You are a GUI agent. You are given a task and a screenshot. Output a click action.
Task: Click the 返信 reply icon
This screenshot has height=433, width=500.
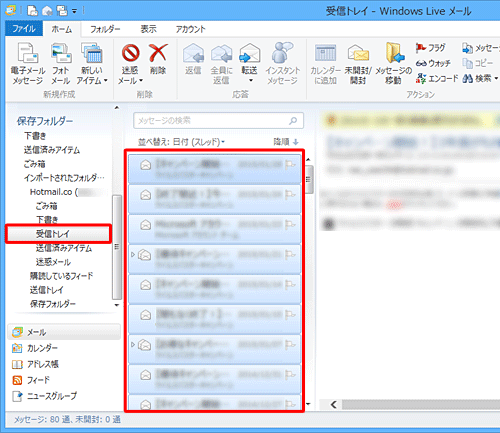click(193, 53)
